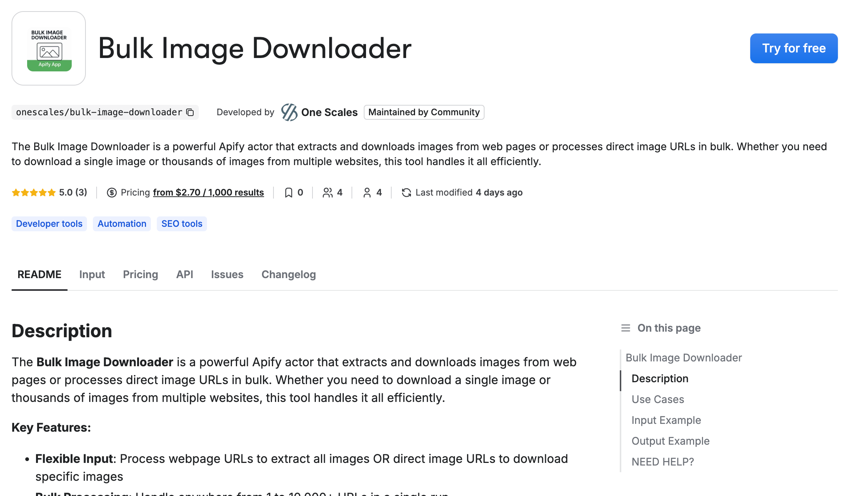Open the pricing link from $2.70
The image size is (868, 496).
pos(208,193)
